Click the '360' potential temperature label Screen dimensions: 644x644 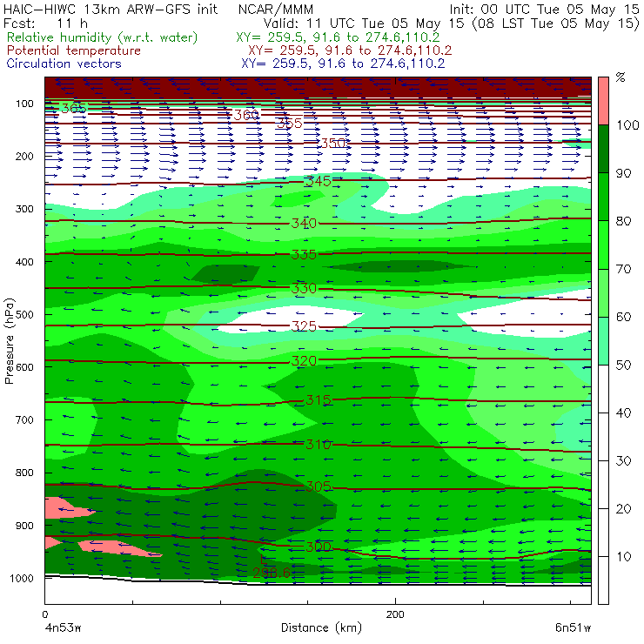246,115
